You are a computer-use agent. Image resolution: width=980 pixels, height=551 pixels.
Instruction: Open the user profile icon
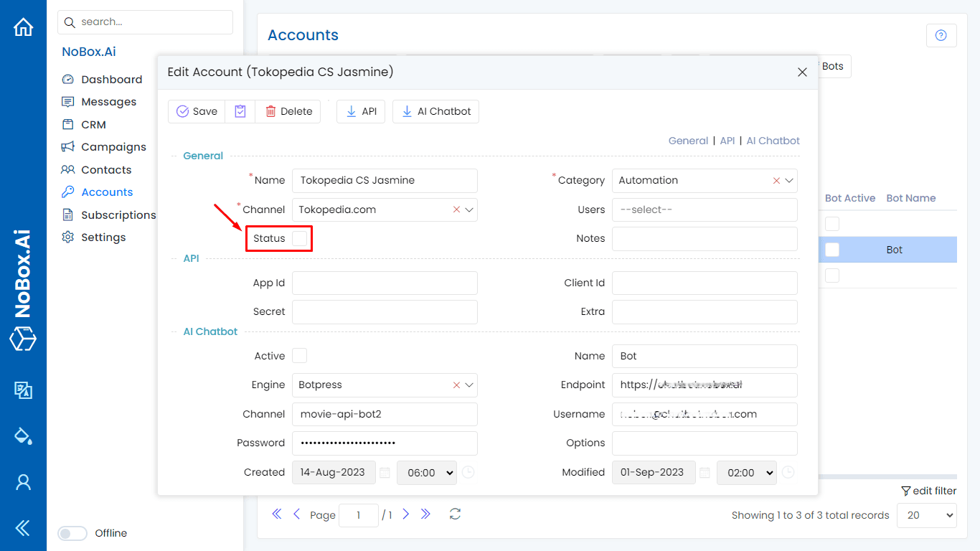click(x=24, y=482)
